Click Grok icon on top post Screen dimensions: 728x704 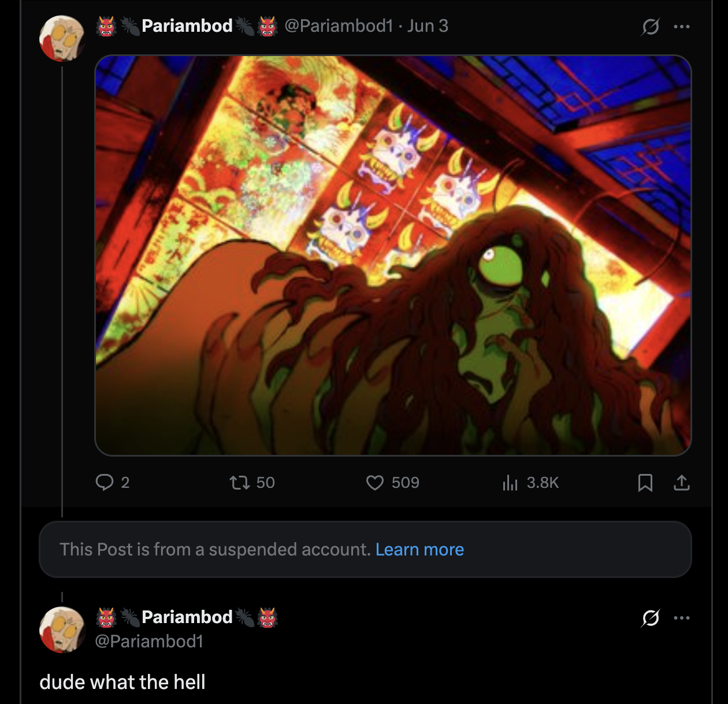651,27
